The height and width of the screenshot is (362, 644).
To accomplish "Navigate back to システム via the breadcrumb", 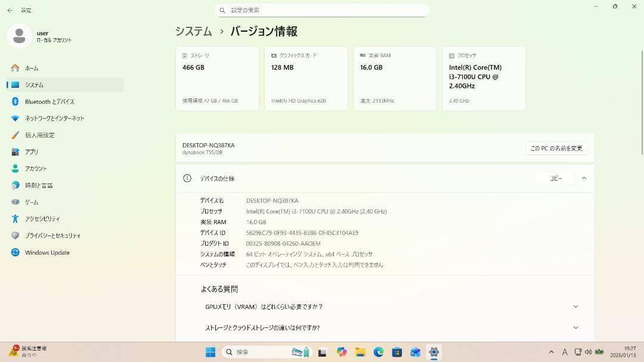I will point(193,31).
